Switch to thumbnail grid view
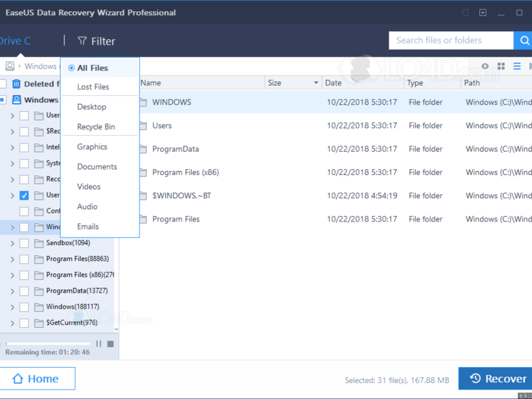532x399 pixels. coord(501,66)
